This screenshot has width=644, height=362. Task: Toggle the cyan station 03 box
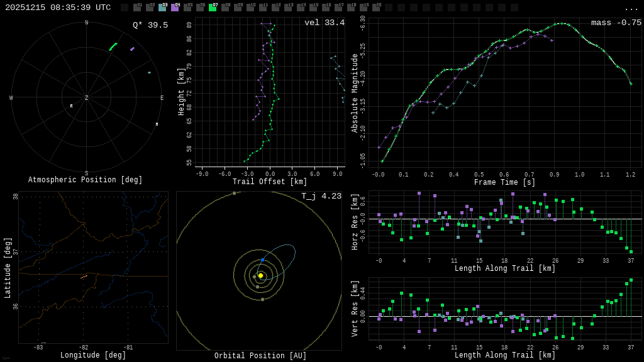162,8
